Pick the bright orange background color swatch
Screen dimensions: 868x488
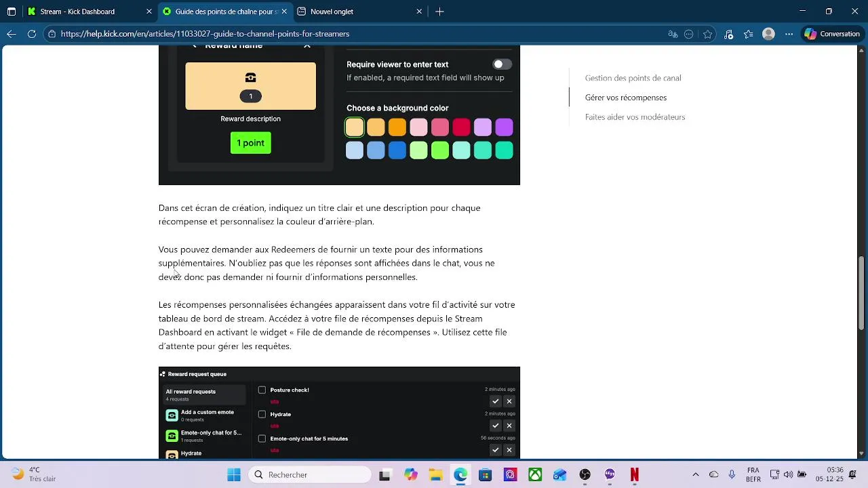tap(397, 127)
